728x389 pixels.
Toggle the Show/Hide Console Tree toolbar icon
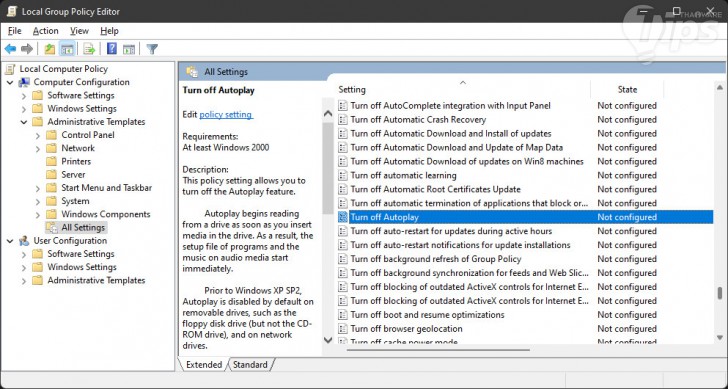click(x=67, y=49)
